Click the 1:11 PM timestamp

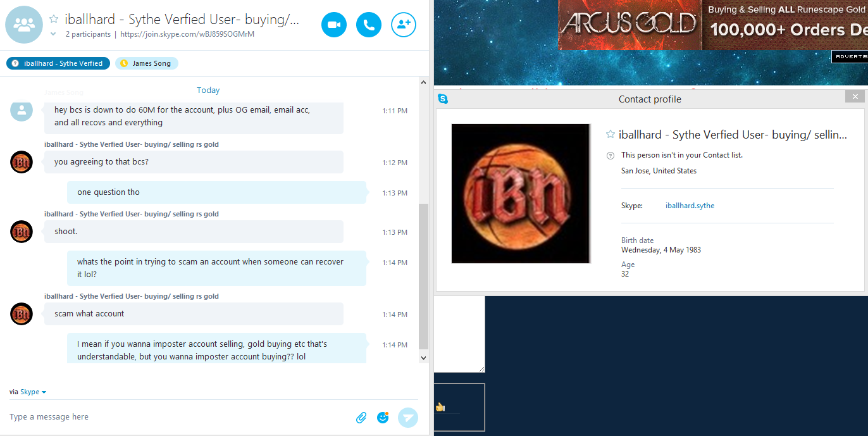[395, 111]
